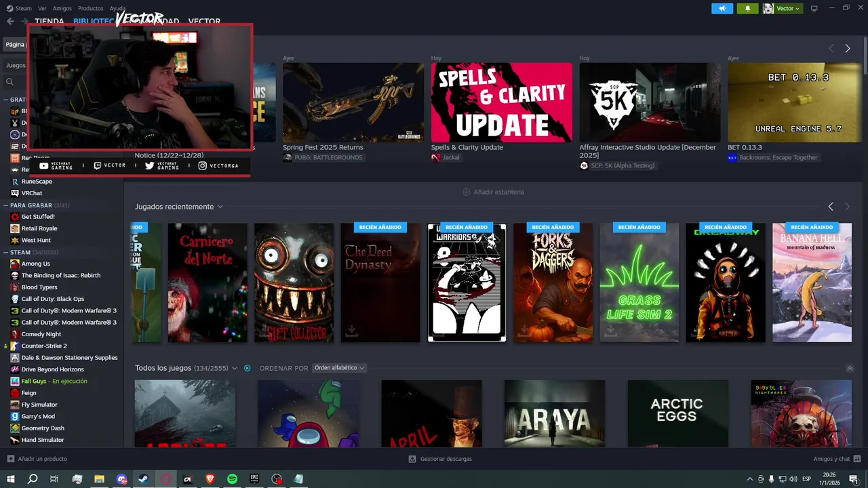Screen dimensions: 868x488
Task: Open the ARAYA game tile
Action: (x=555, y=413)
